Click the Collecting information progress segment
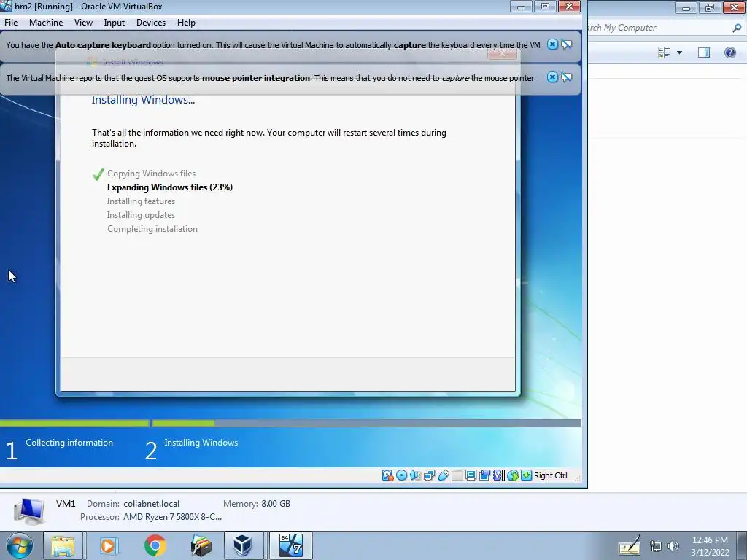This screenshot has width=747, height=560. click(x=74, y=423)
